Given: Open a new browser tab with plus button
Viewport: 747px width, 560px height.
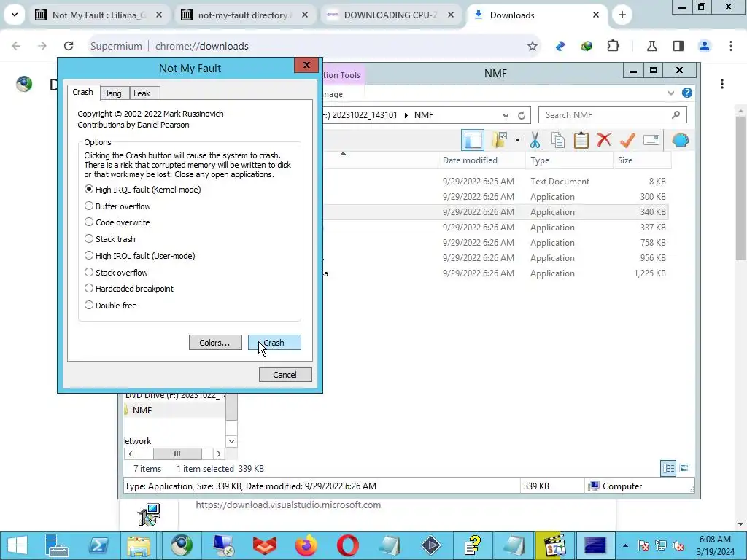Looking at the screenshot, I should coord(622,15).
